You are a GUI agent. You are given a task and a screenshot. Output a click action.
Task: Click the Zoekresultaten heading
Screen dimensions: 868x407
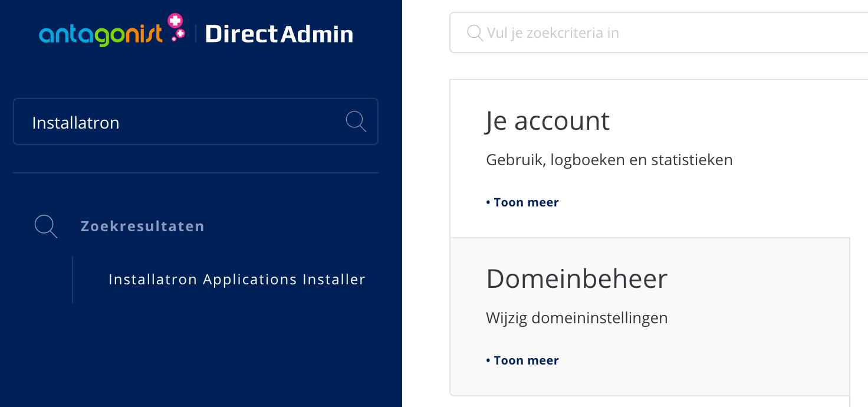coord(143,227)
